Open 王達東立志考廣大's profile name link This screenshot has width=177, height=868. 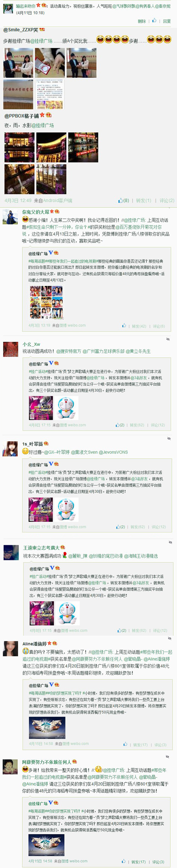41,548
